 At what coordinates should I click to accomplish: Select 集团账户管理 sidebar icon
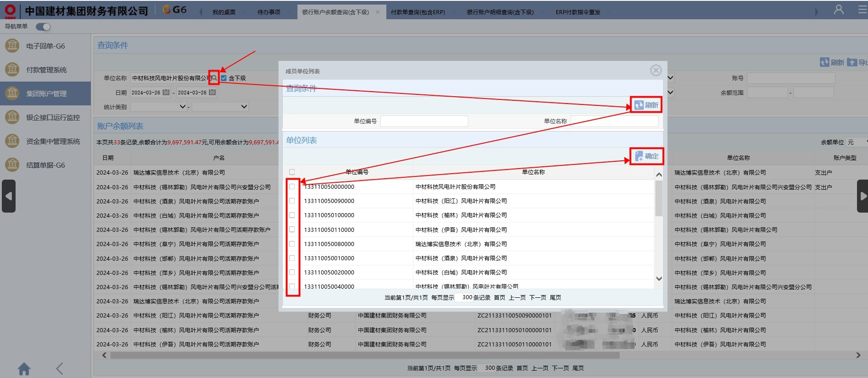click(x=12, y=93)
